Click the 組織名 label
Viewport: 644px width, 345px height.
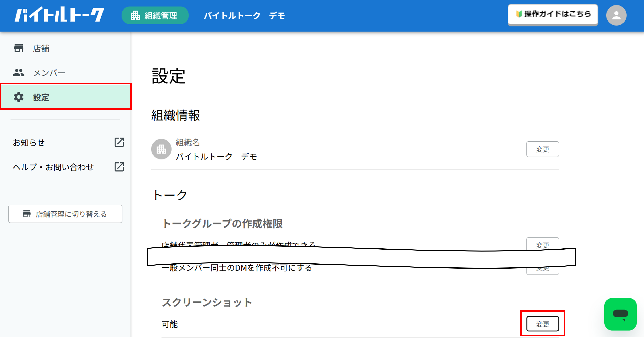coord(187,142)
